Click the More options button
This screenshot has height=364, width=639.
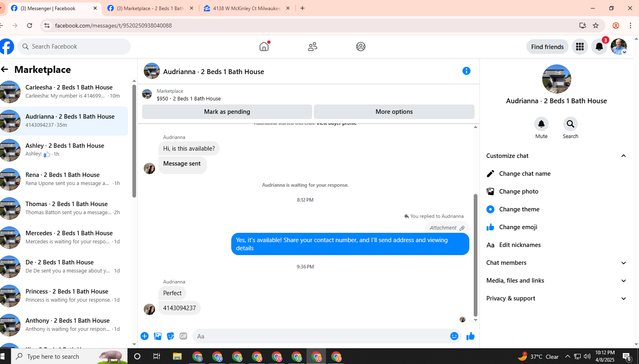coord(394,112)
